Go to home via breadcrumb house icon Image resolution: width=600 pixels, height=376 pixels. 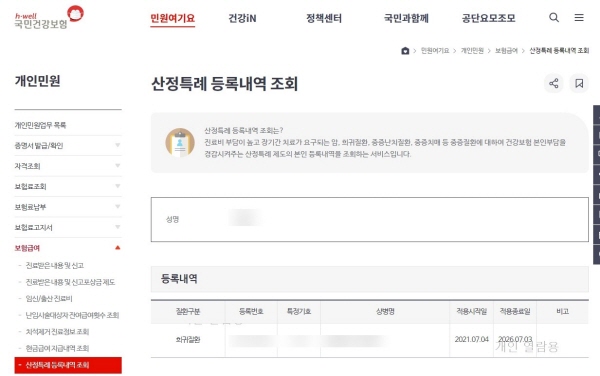tap(405, 51)
